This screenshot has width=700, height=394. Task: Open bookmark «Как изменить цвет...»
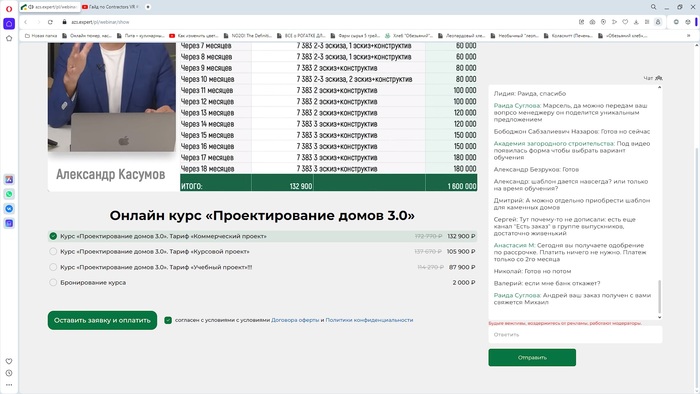[194, 36]
